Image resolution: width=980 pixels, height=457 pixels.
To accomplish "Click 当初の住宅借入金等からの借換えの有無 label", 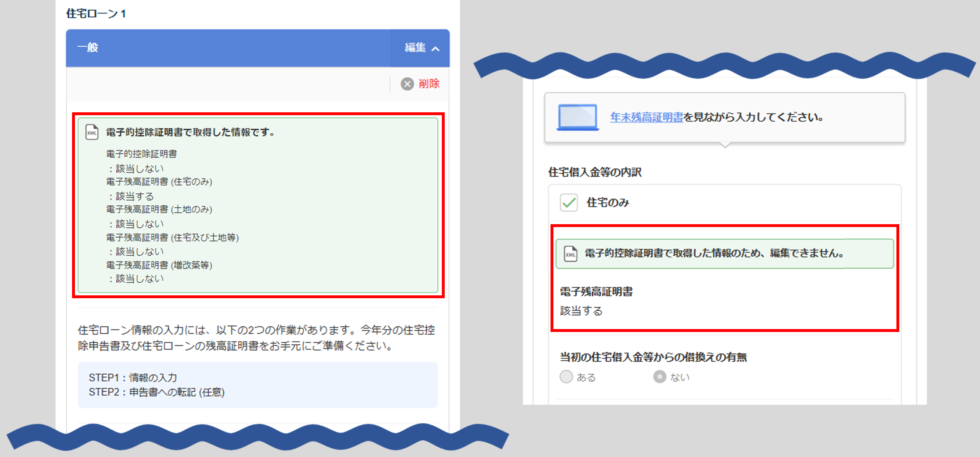I will [653, 357].
